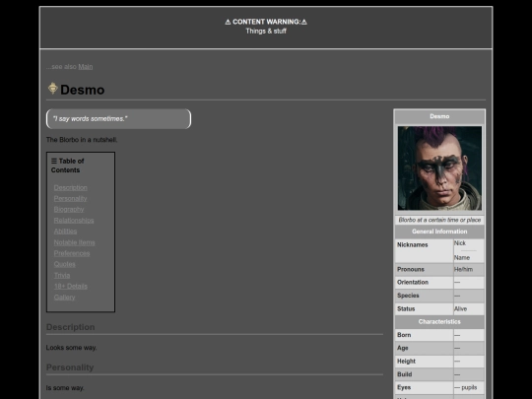Click the General Information header
Viewport: 532px width, 399px height.
point(439,232)
